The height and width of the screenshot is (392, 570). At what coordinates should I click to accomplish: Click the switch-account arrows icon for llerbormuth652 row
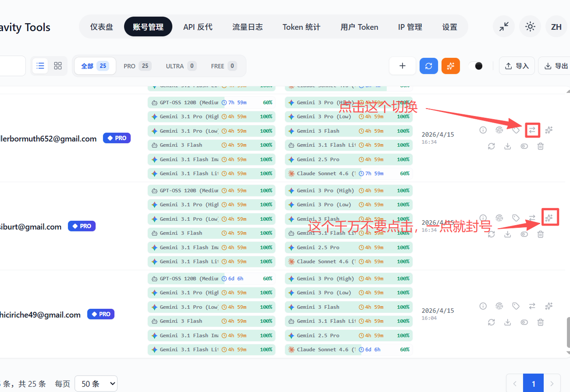532,130
